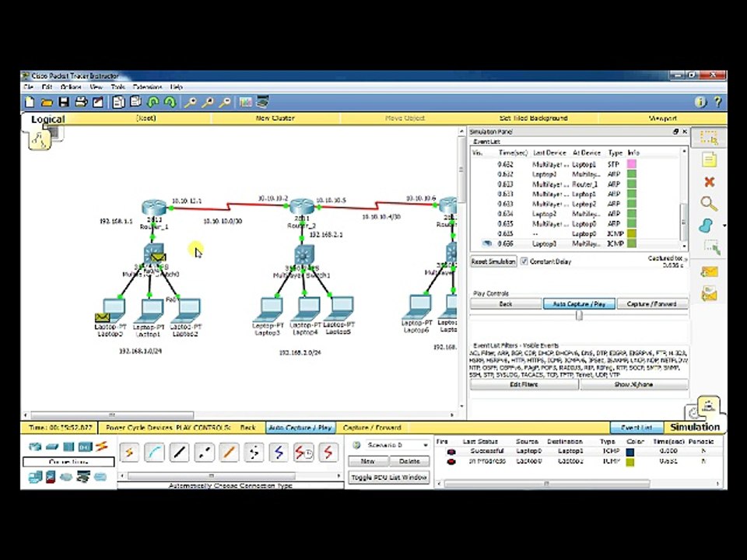Click the Copy icon in the toolbar
The width and height of the screenshot is (747, 560).
(x=118, y=102)
